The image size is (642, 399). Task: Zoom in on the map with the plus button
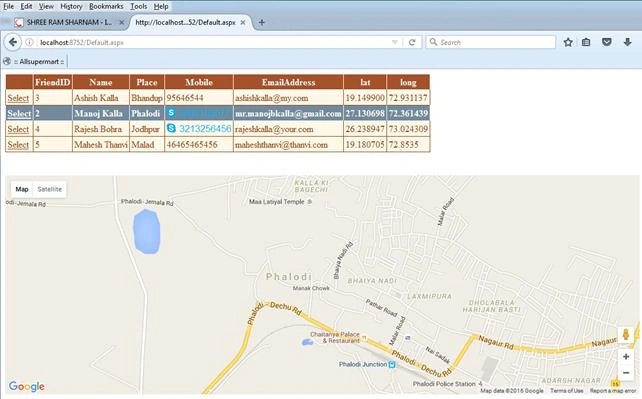[626, 357]
